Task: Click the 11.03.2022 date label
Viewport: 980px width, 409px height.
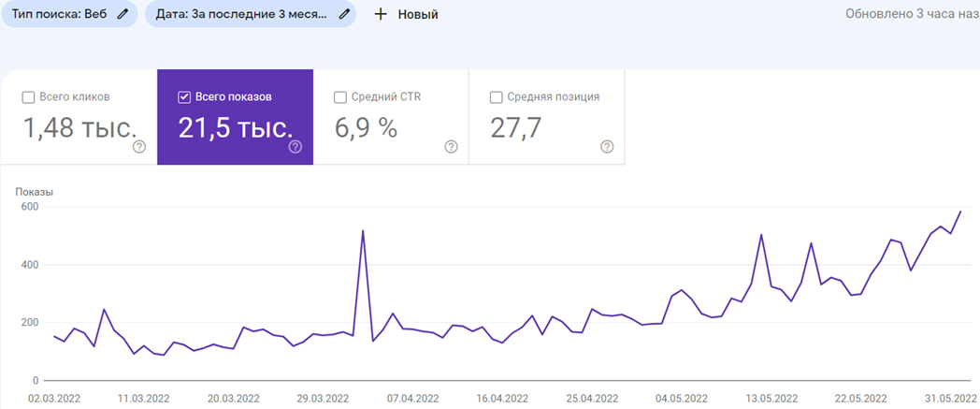Action: pos(143,398)
